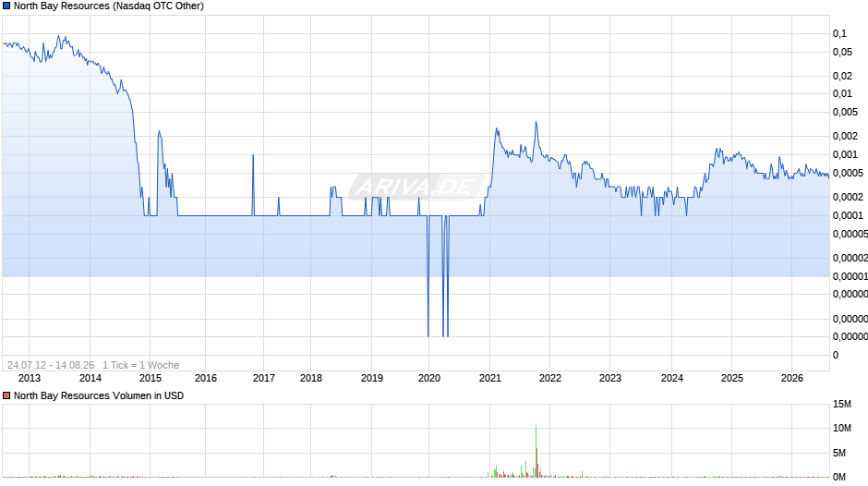Click the 5M volume axis label
The width and height of the screenshot is (868, 486).
coord(839,453)
